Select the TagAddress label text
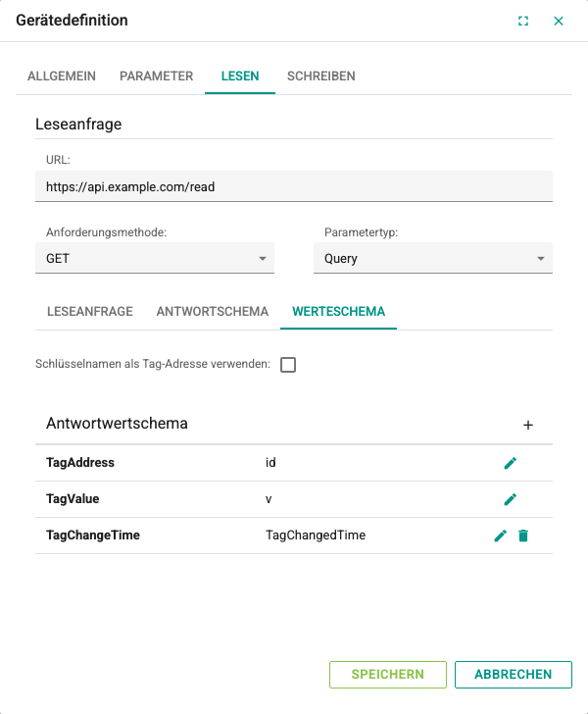Screen dimensions: 588x714 [x=80, y=463]
